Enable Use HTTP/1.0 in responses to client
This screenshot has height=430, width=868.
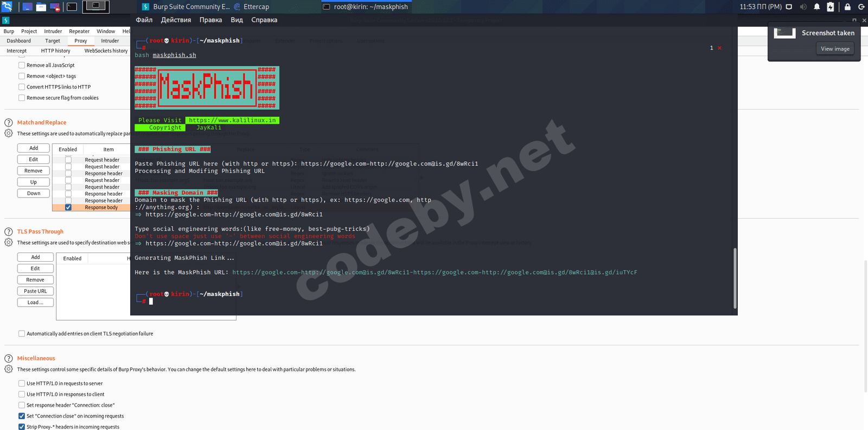click(x=22, y=394)
